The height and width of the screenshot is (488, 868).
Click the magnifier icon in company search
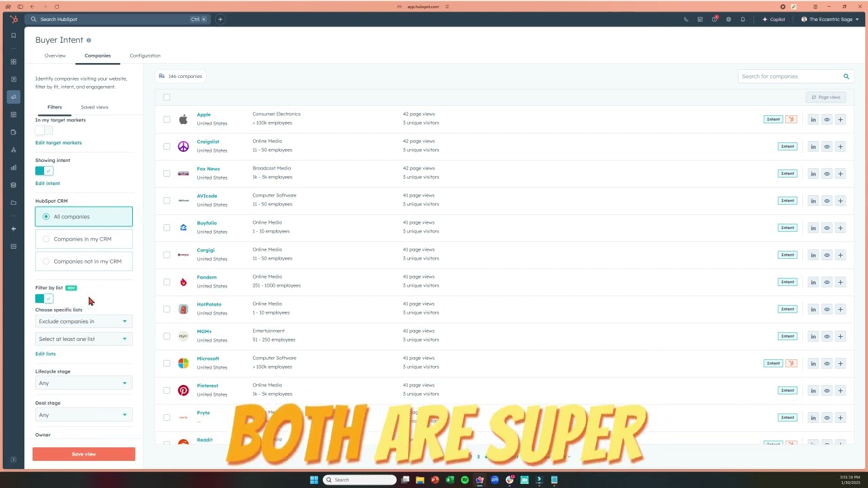coord(846,77)
